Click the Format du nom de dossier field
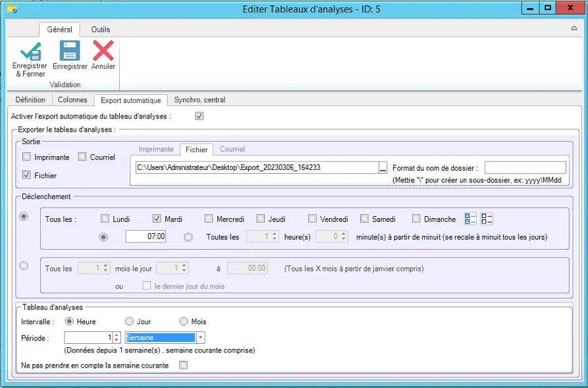Viewport: 588px width, 388px height. pos(525,168)
